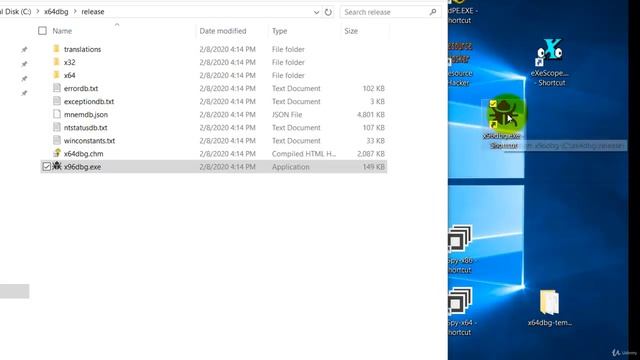The height and width of the screenshot is (360, 640).
Task: Toggle the select-all checkbox in header
Action: 42,31
